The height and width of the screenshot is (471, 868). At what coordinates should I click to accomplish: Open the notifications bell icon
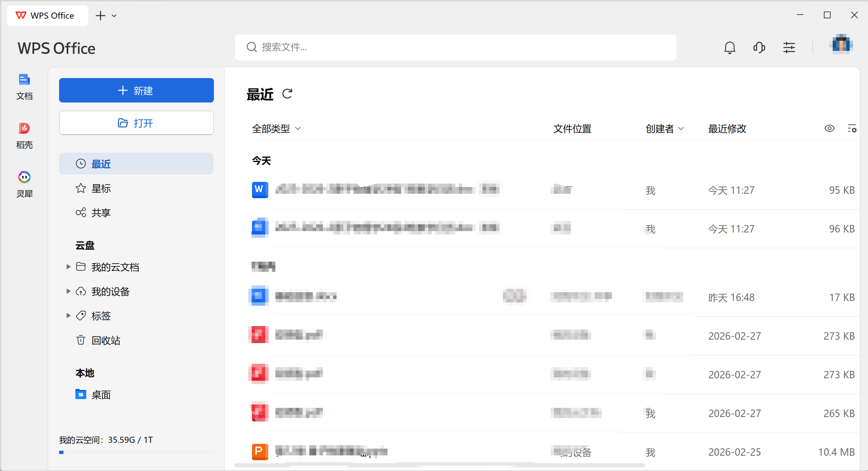click(729, 48)
